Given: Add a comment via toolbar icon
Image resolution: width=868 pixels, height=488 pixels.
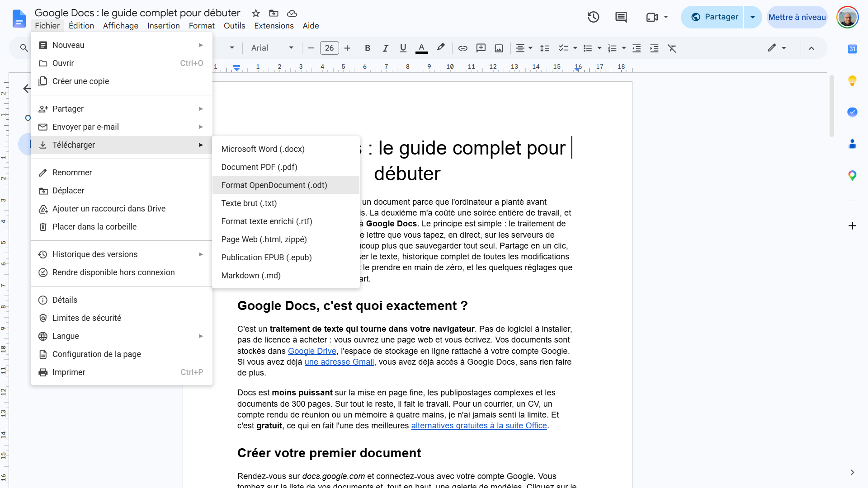Looking at the screenshot, I should [481, 48].
